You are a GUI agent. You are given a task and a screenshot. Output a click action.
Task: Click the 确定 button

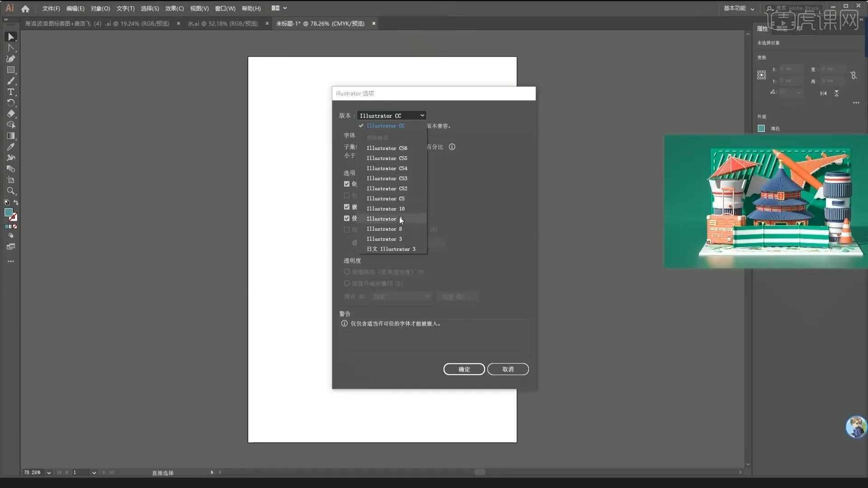[x=464, y=369]
